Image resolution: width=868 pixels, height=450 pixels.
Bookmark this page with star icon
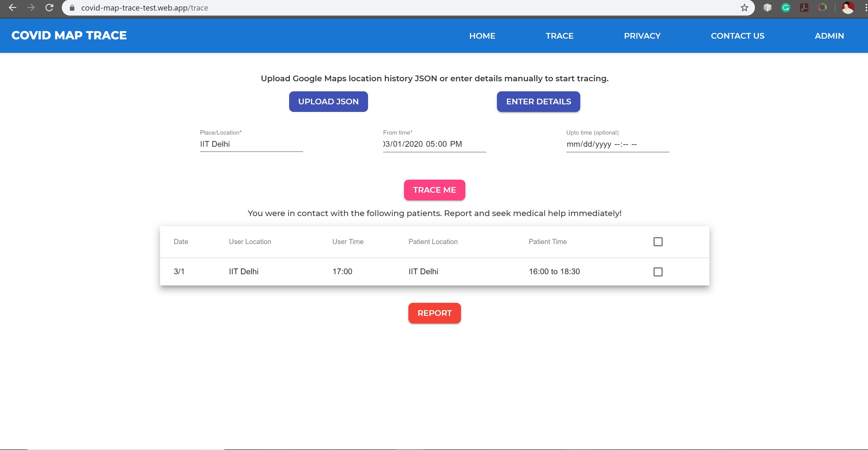pos(744,8)
